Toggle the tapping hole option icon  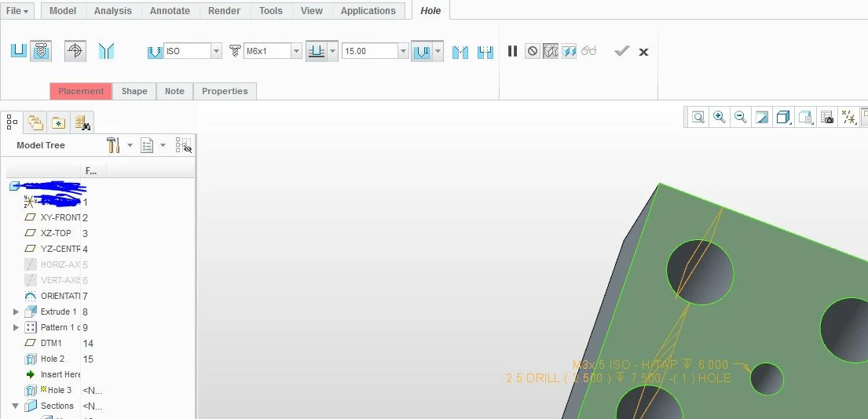click(75, 51)
